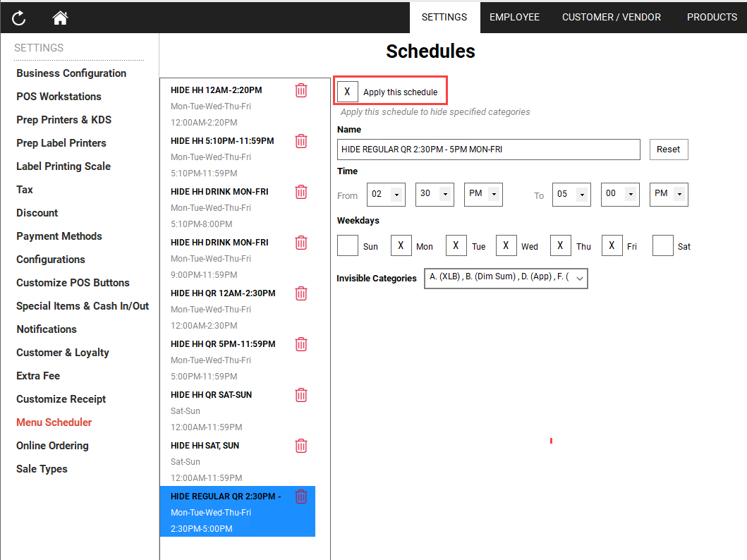
Task: Delete the "HIDE HH QR 12AM-2:30PM" schedule
Action: [x=301, y=293]
